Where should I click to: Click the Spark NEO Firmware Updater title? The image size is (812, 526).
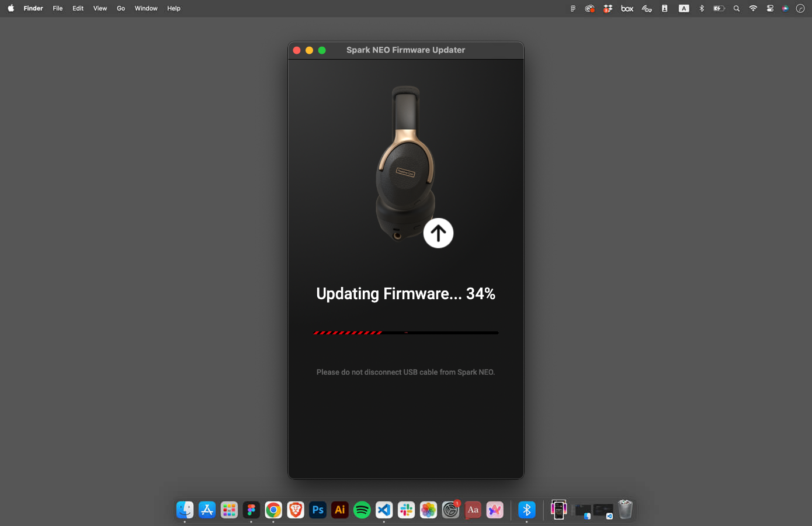[405, 50]
